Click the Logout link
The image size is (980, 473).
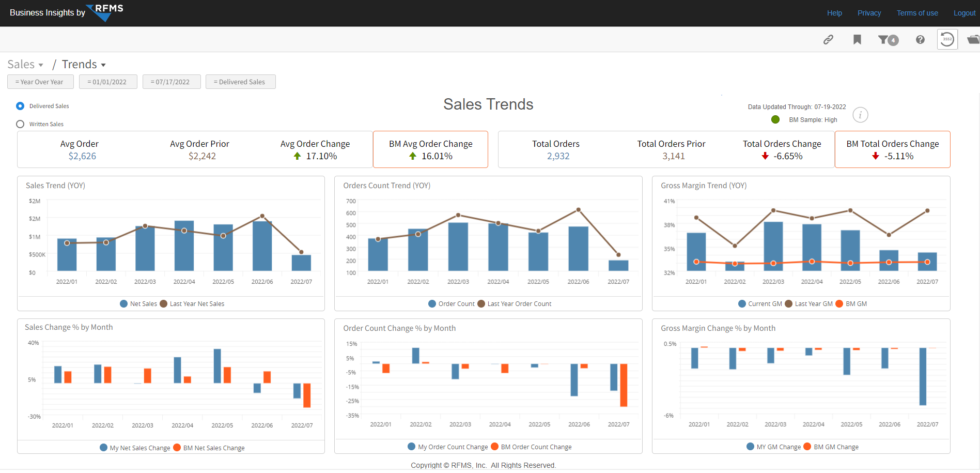(965, 13)
